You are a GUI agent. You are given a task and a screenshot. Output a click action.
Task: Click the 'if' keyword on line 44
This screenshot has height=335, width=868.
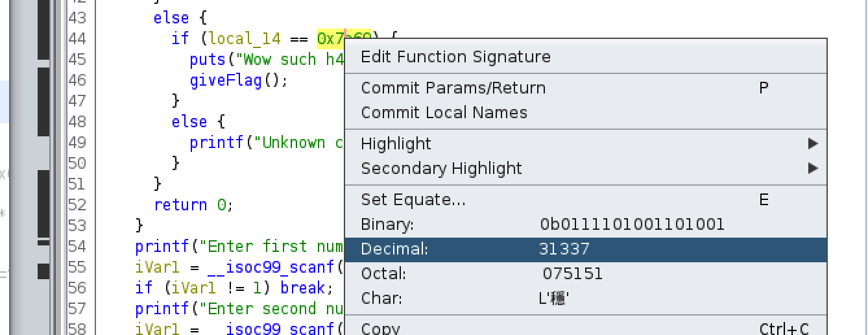(x=180, y=39)
